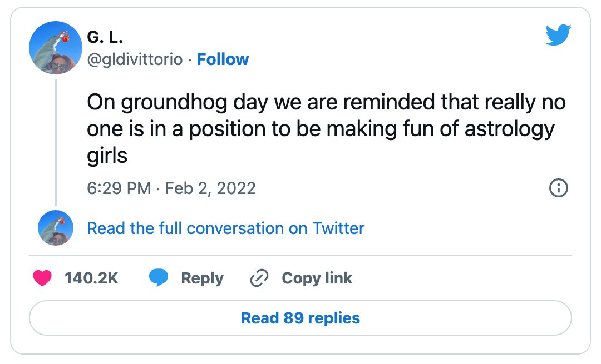Click blank space right of Copy link
The width and height of the screenshot is (601, 364).
click(x=460, y=278)
